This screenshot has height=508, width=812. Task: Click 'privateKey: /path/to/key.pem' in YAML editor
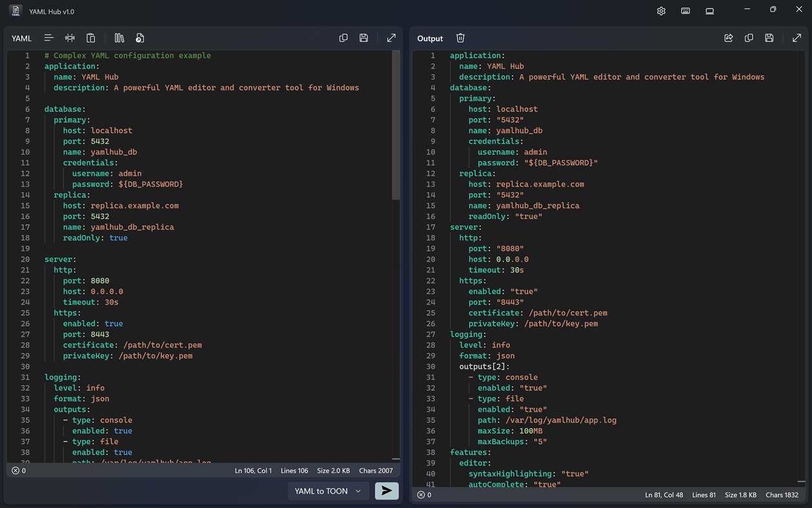[128, 356]
